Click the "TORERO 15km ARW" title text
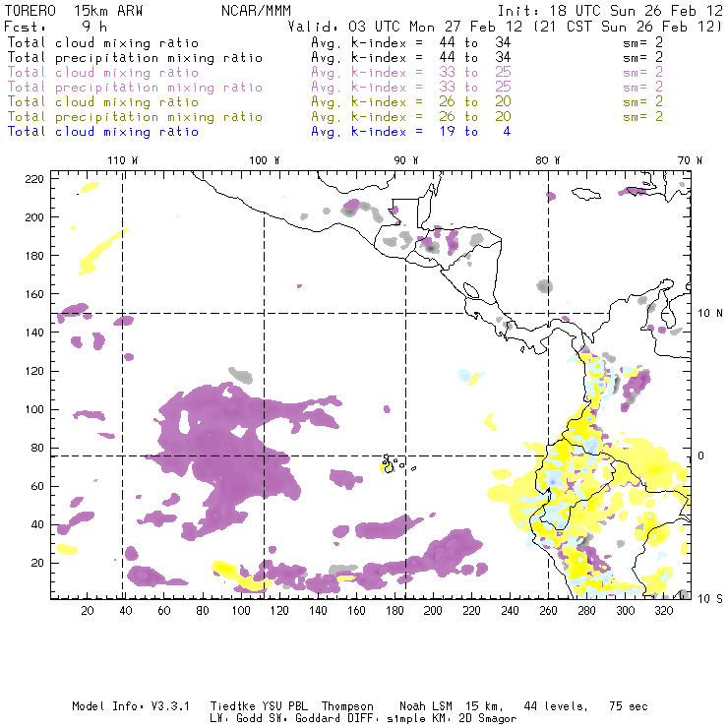This screenshot has width=728, height=728. point(74,11)
